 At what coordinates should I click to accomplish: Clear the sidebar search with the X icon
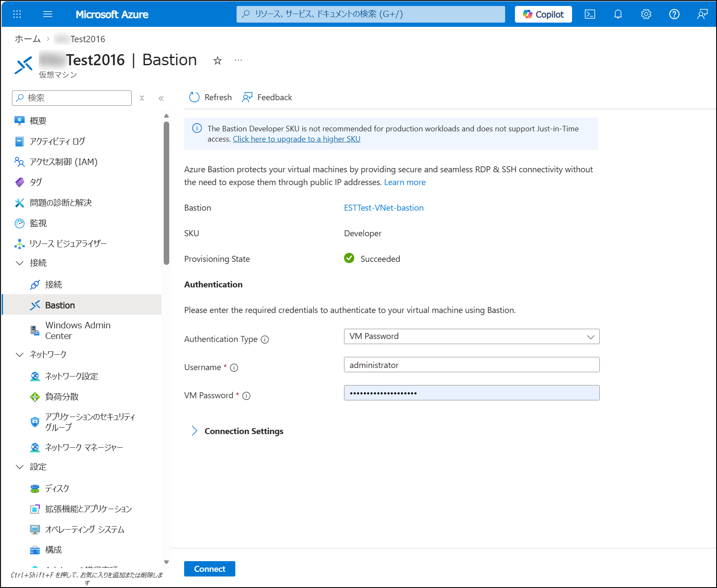(142, 98)
